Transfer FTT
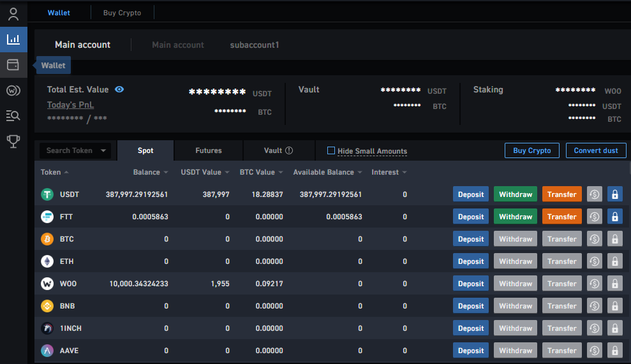631x364 pixels. 562,217
